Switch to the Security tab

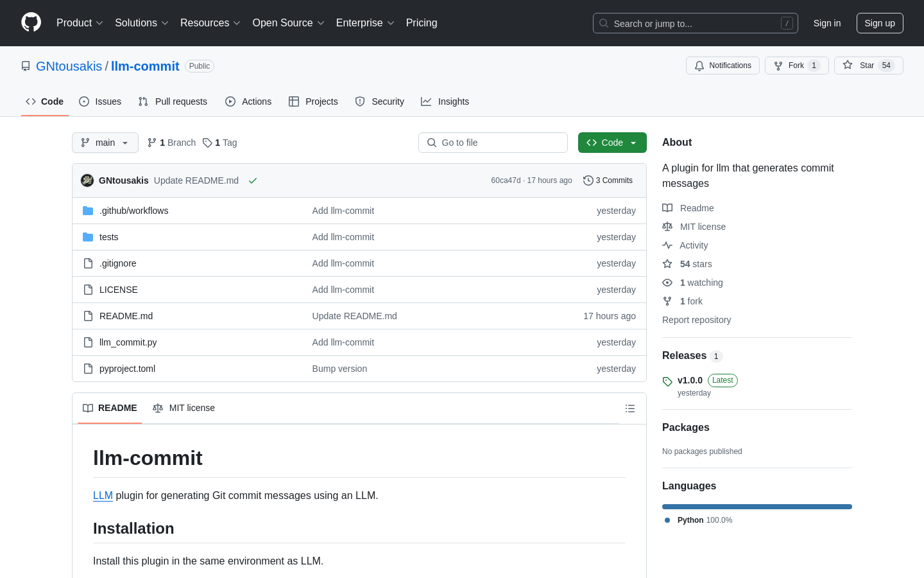click(x=380, y=101)
